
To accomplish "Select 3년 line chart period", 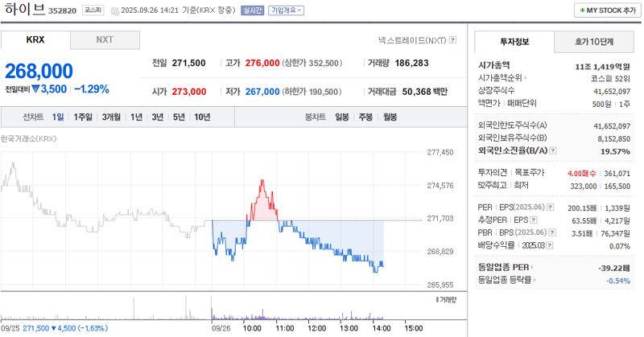I will pos(158,117).
